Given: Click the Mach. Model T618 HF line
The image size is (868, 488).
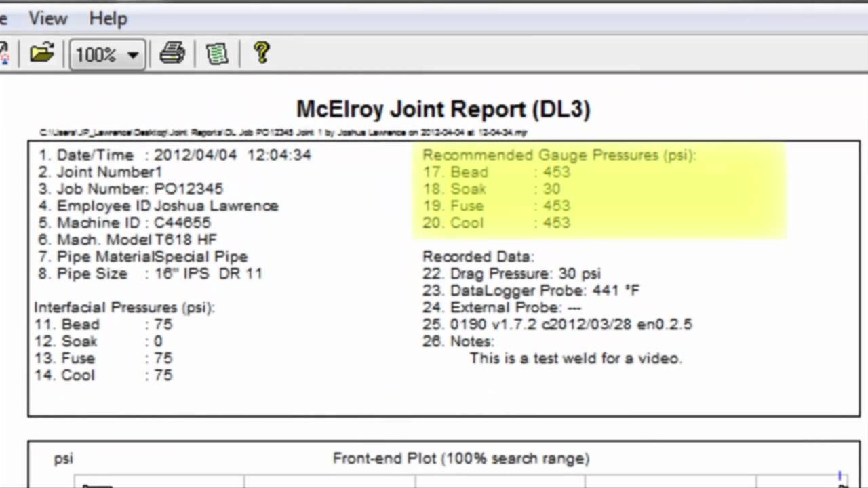Looking at the screenshot, I should 127,240.
